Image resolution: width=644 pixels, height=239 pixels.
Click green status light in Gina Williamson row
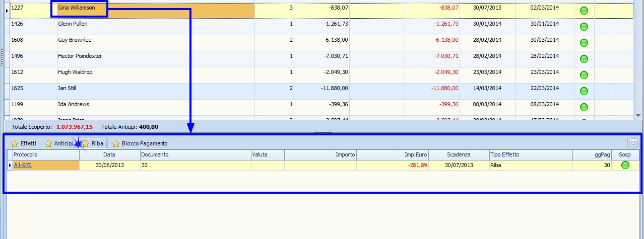pyautogui.click(x=584, y=11)
